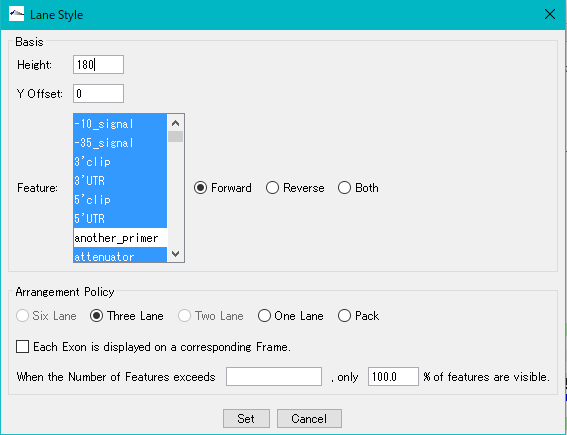Enable Each Exon displayed on corresponding Frame
The height and width of the screenshot is (435, 567).
click(x=22, y=346)
